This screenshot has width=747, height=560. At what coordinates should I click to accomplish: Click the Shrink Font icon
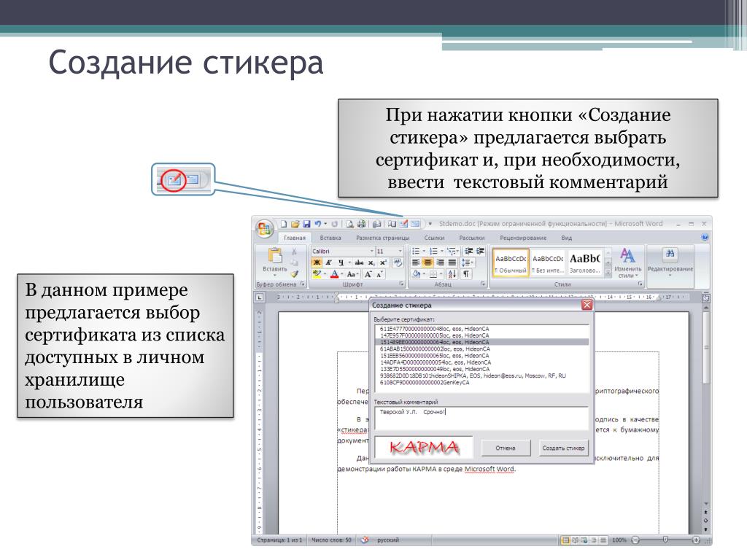[x=379, y=274]
